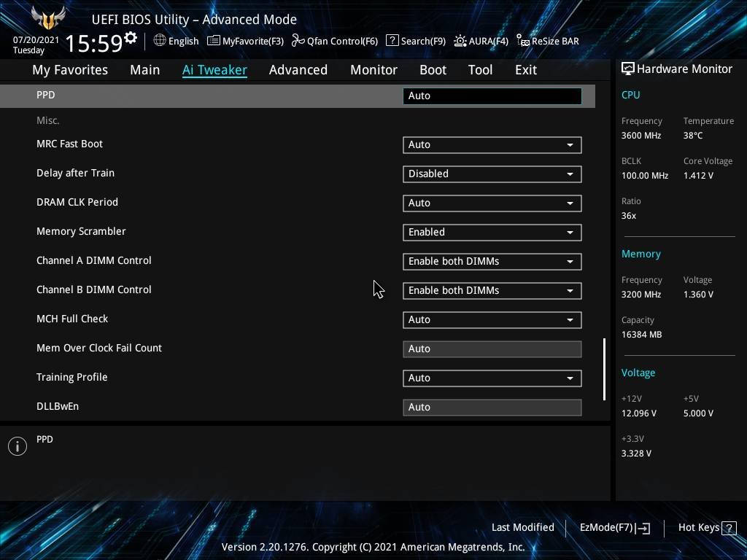Open Channel A DIMM Control dropdown
This screenshot has height=560, width=747.
[x=492, y=261]
